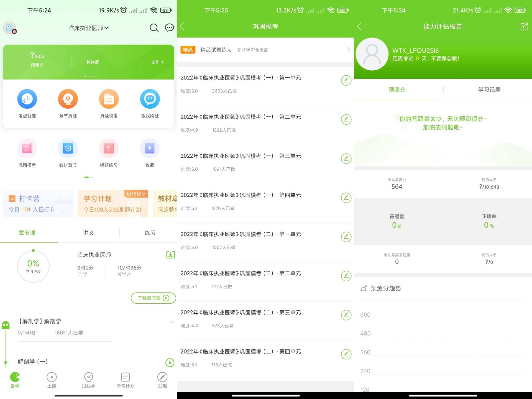Switch to the 讲义 tab
532x399 pixels.
pyautogui.click(x=88, y=233)
